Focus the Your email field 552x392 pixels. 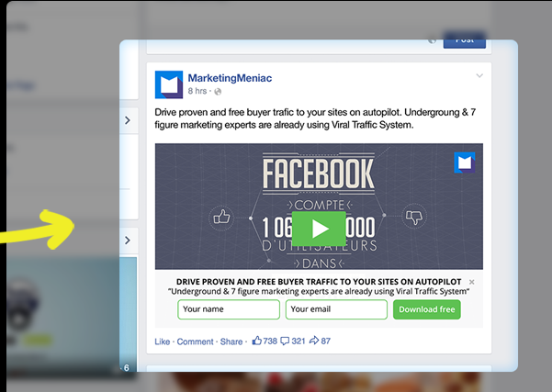(336, 309)
